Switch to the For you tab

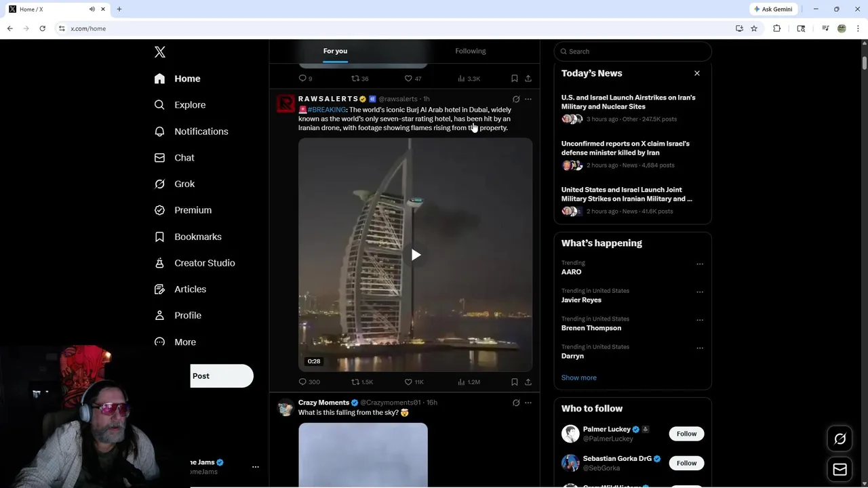tap(335, 51)
